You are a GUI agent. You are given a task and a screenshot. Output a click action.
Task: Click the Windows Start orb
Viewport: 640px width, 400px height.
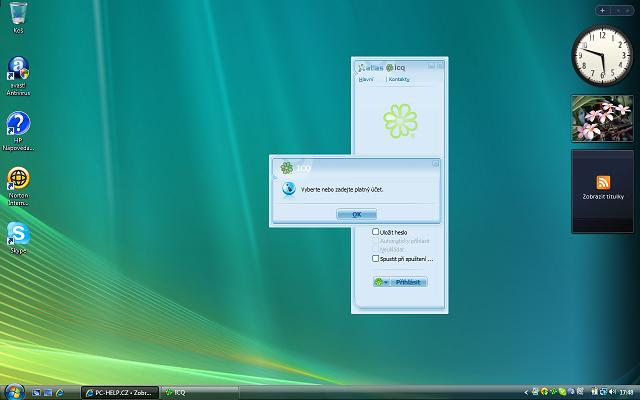click(13, 390)
